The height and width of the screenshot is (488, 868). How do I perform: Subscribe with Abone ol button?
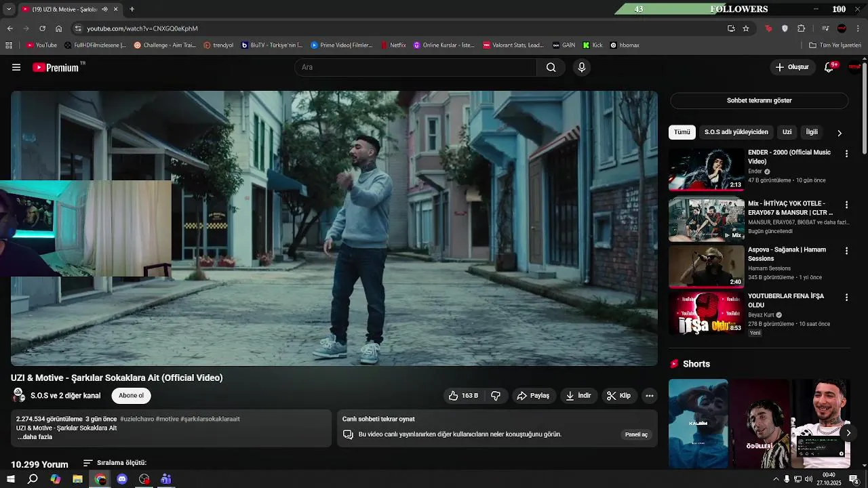(x=131, y=396)
